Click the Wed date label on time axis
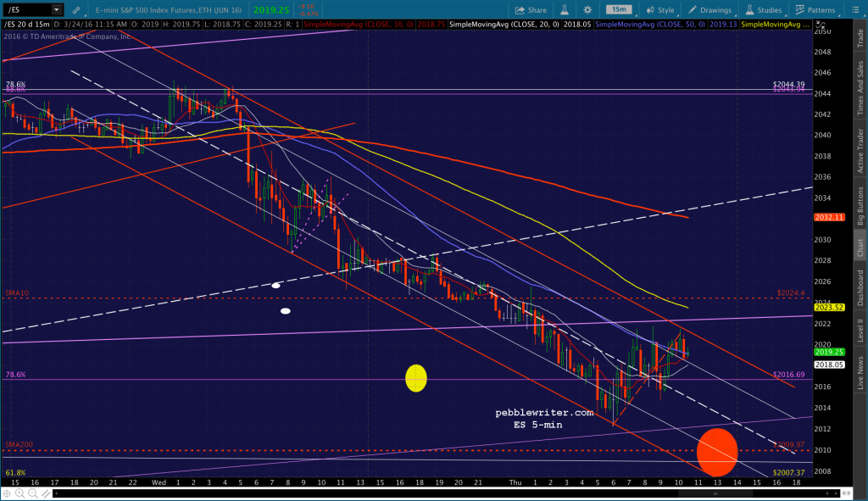This screenshot has width=868, height=501. [159, 482]
